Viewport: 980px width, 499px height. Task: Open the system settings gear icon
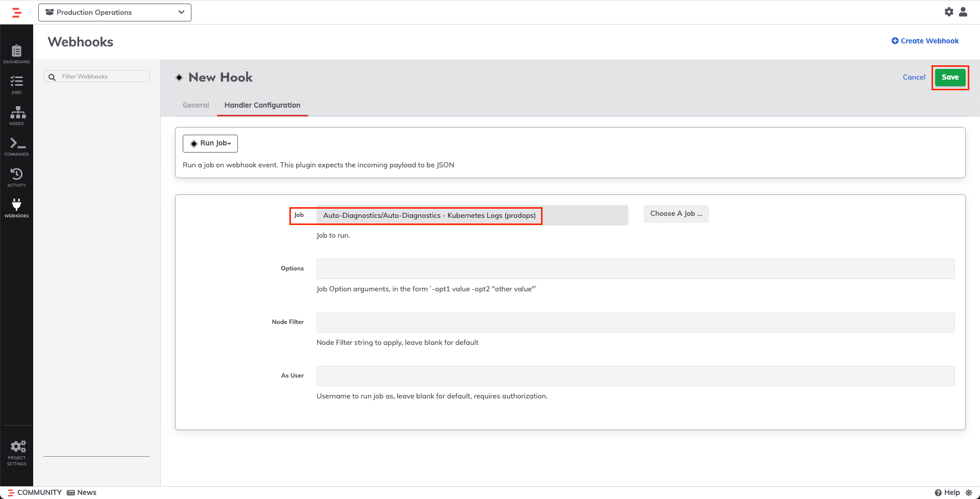click(949, 12)
